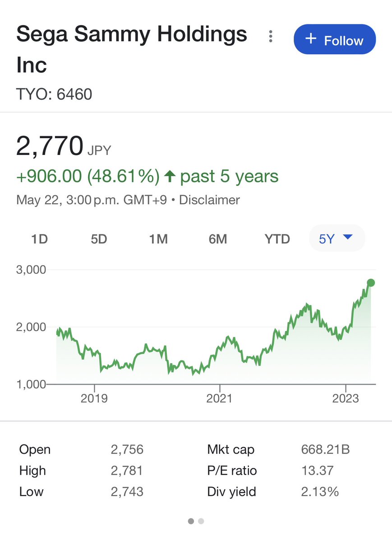The height and width of the screenshot is (542, 392).
Task: Click the chart at the 2021 label
Action: coord(219,399)
